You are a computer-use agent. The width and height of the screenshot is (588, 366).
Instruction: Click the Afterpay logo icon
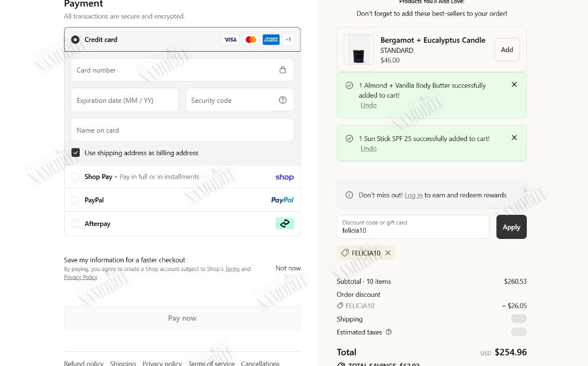tap(285, 224)
